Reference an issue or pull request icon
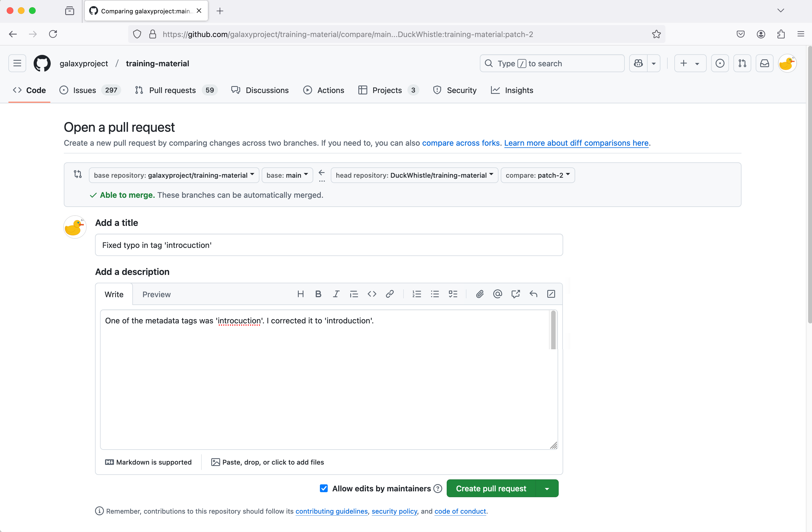The image size is (812, 532). point(516,294)
